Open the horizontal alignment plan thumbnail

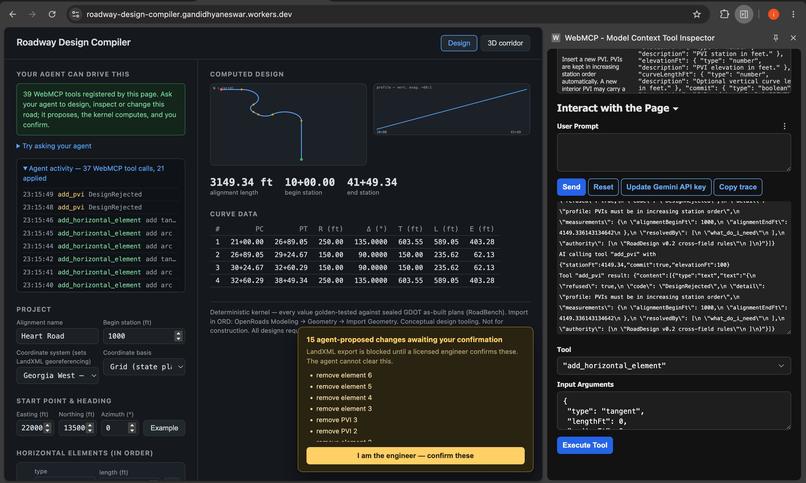[288, 124]
